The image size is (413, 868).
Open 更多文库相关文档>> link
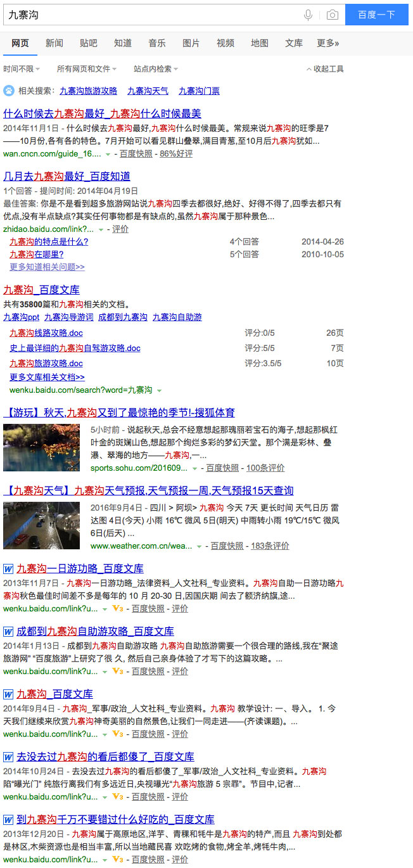coord(47,377)
